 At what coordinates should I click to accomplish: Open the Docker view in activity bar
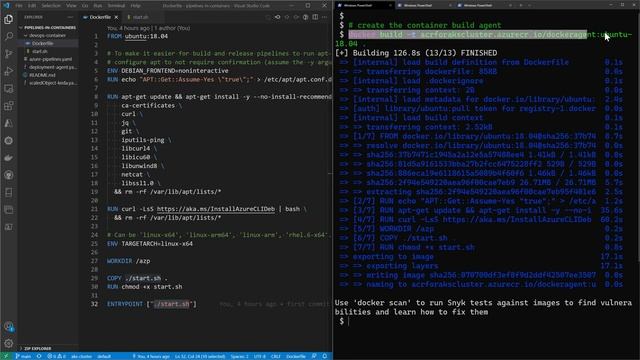(x=9, y=158)
